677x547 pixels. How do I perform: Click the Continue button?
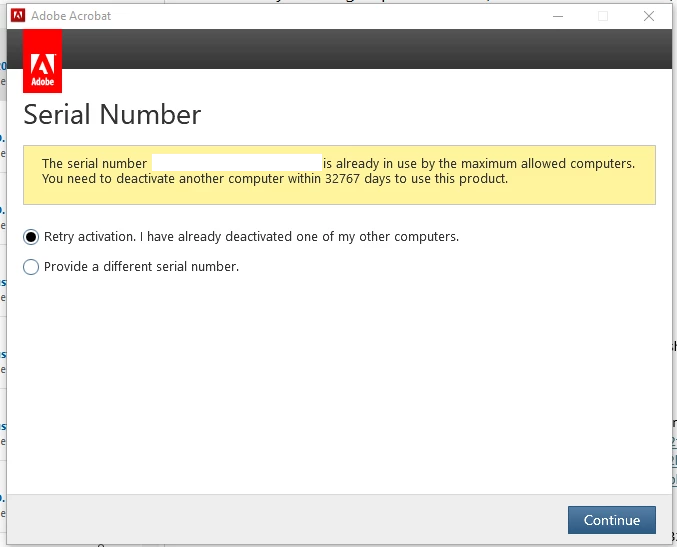[x=611, y=520]
